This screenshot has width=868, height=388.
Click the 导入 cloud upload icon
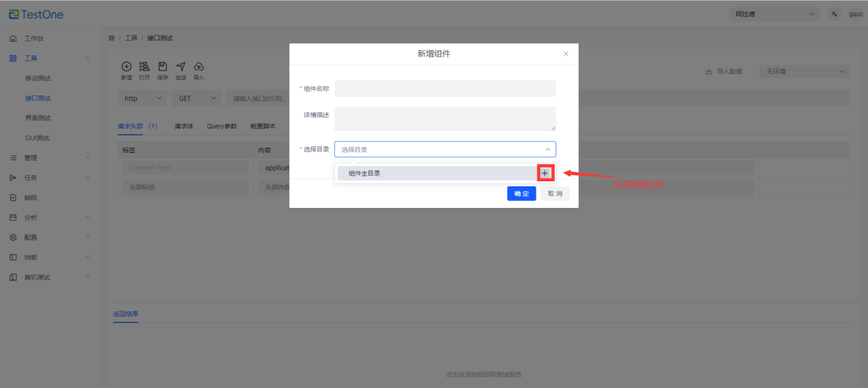click(x=198, y=66)
